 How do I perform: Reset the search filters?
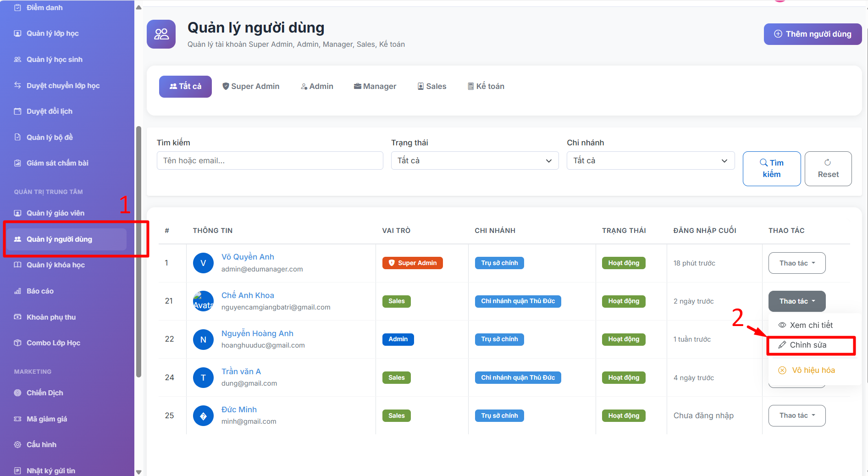pos(828,169)
